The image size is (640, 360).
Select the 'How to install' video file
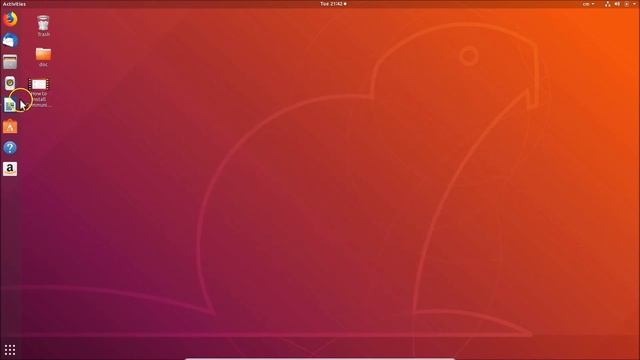39,93
